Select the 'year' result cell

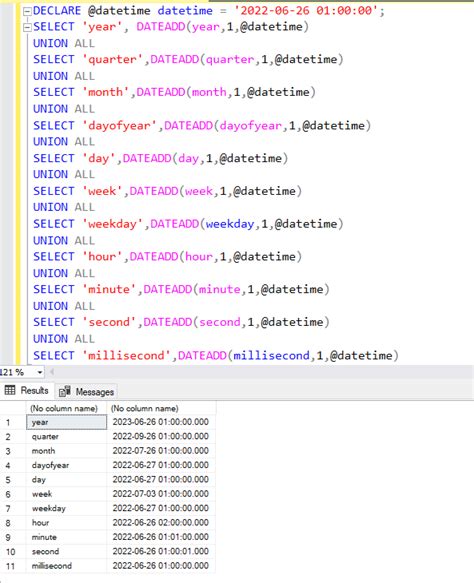coord(67,422)
